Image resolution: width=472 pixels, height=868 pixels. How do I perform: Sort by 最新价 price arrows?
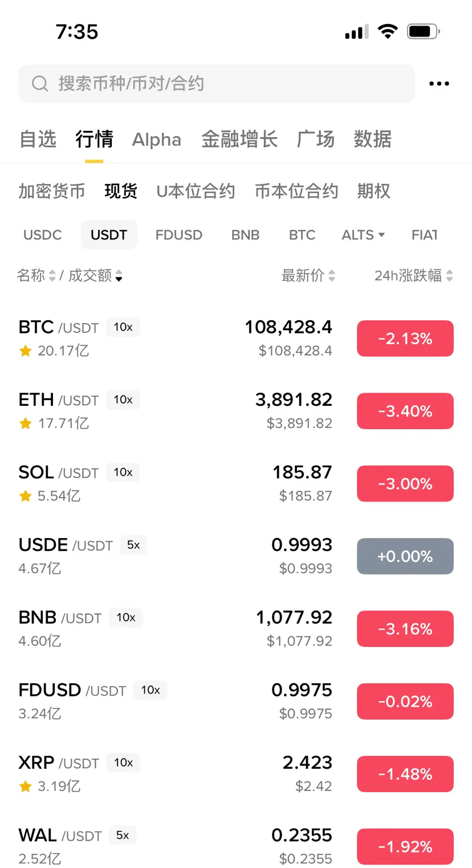[332, 276]
